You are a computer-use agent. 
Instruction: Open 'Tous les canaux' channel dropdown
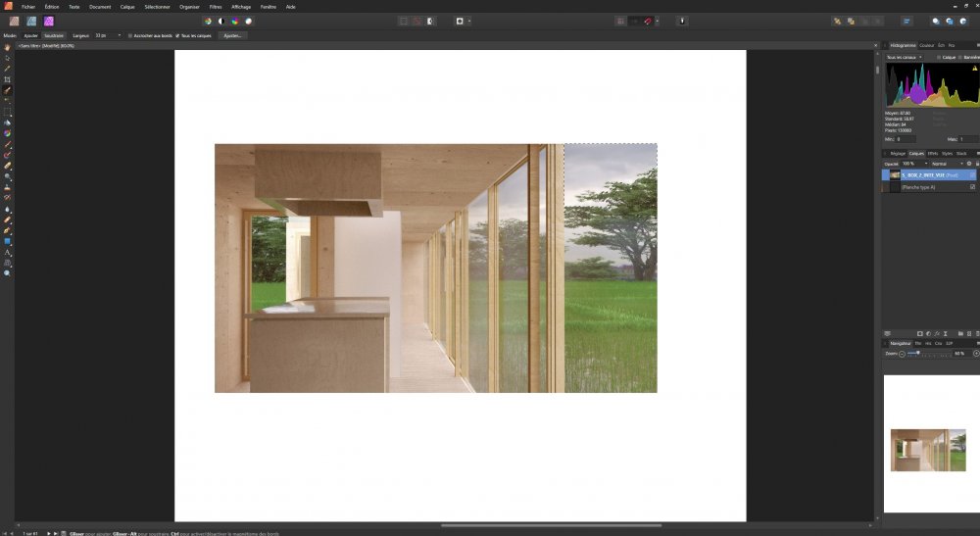[904, 58]
